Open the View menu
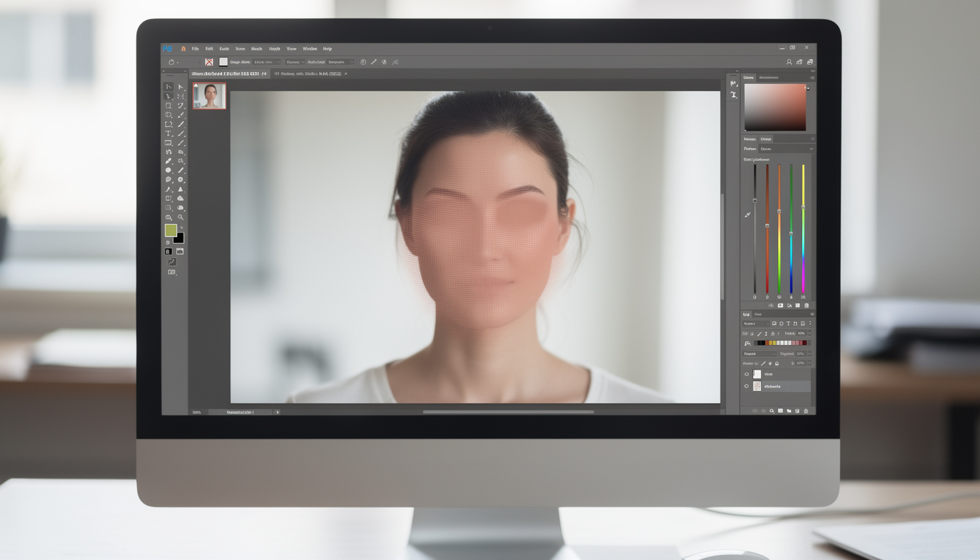980x560 pixels. [291, 49]
